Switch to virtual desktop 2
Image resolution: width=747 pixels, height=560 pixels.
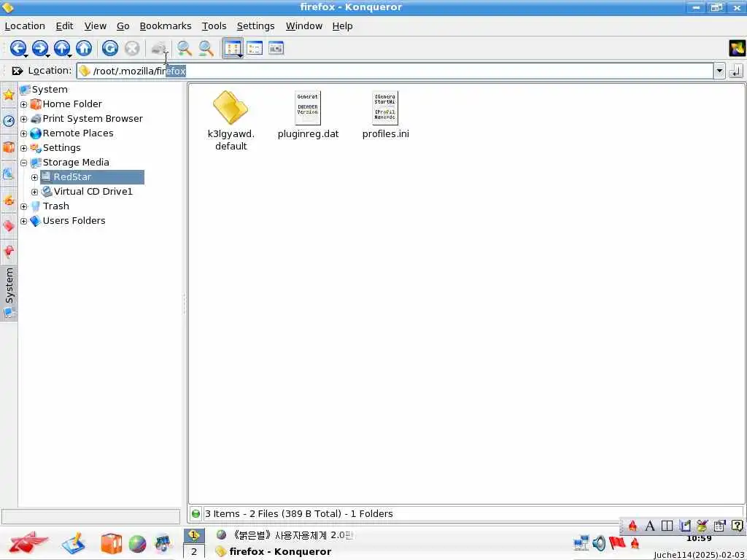194,552
